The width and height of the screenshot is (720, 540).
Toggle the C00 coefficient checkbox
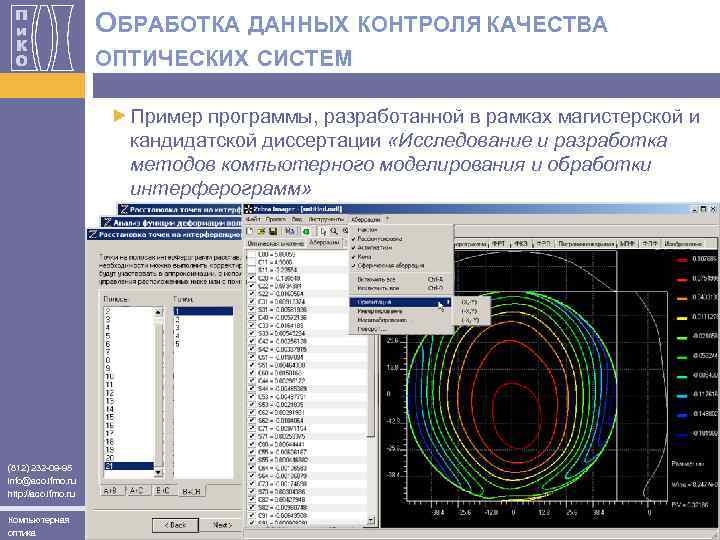click(x=252, y=254)
